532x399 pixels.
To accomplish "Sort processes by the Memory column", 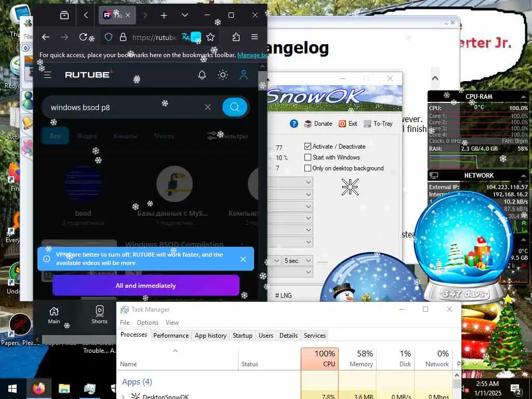I will tap(357, 359).
